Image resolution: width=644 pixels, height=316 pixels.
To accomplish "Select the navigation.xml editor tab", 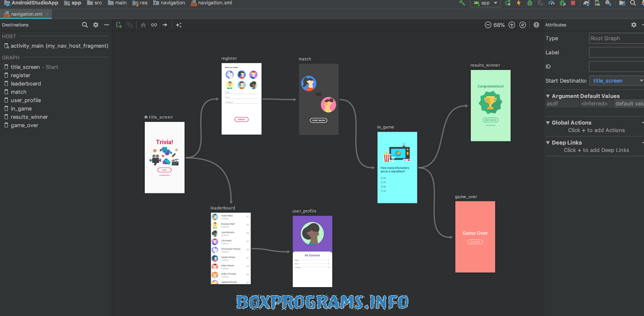I will tap(26, 14).
